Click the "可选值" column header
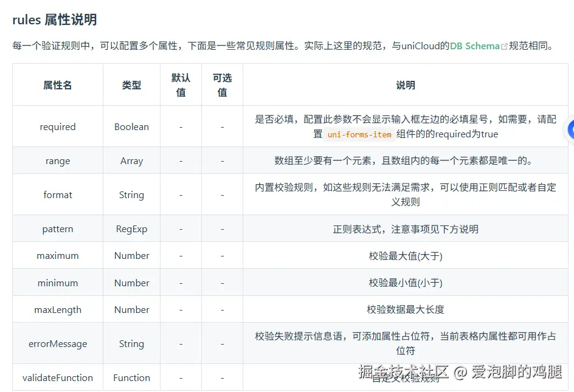This screenshot has width=574, height=392. pos(222,85)
